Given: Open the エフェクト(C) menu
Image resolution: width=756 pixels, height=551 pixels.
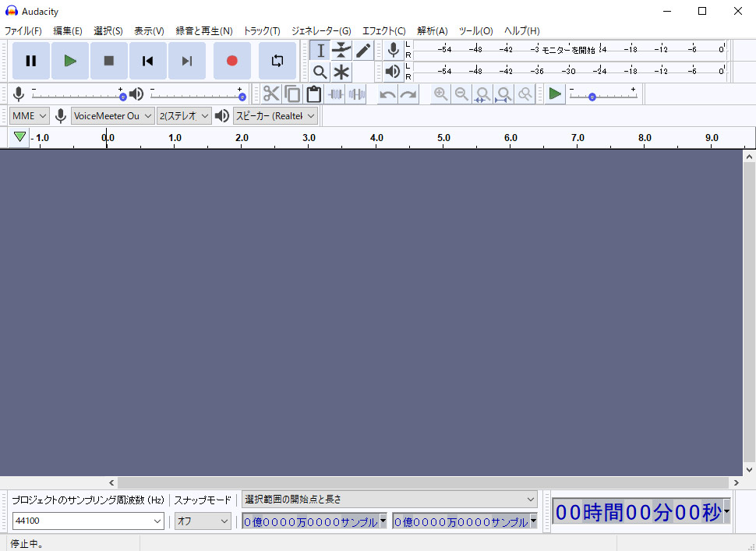Looking at the screenshot, I should coord(383,31).
